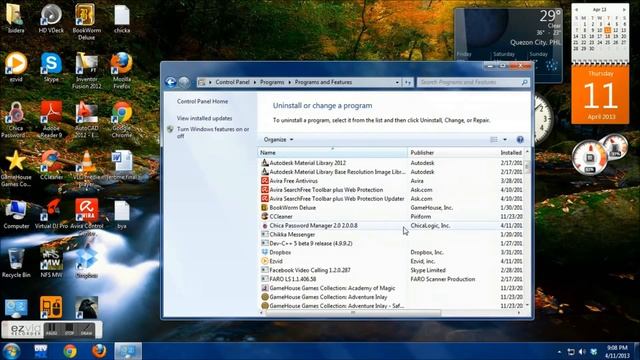This screenshot has height=360, width=640.
Task: Open View installed updates link
Action: point(204,118)
